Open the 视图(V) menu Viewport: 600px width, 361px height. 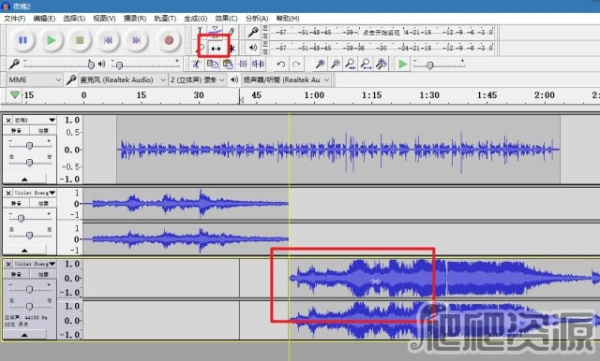point(104,18)
